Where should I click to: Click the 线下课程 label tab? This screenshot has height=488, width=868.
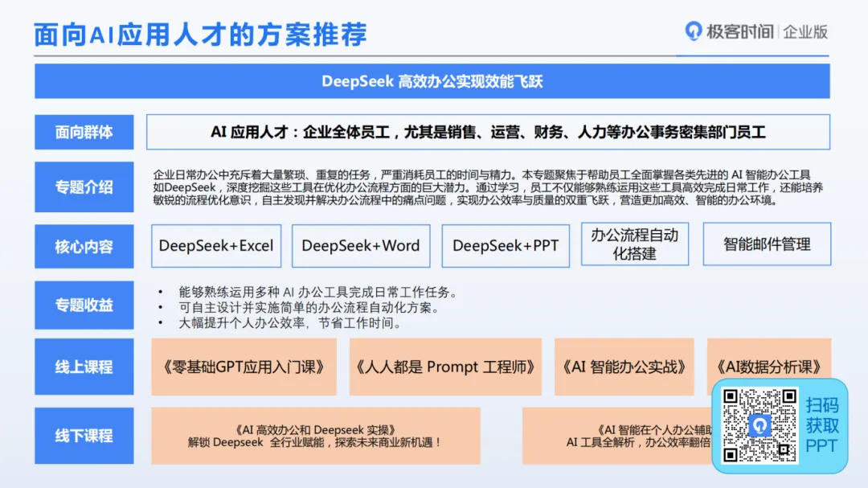tap(84, 436)
